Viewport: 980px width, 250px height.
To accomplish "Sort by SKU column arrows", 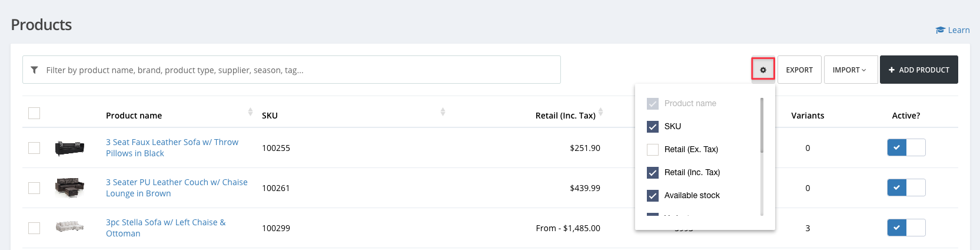I will tap(443, 112).
